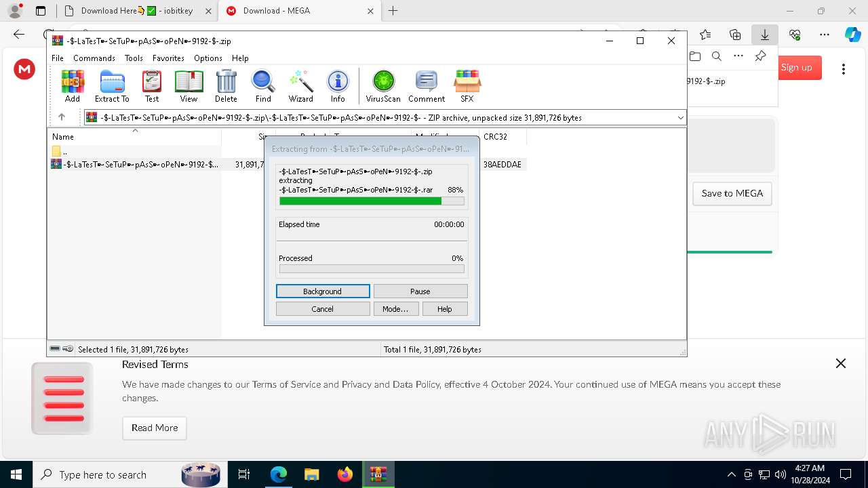Click the Windows Start button

click(x=16, y=474)
